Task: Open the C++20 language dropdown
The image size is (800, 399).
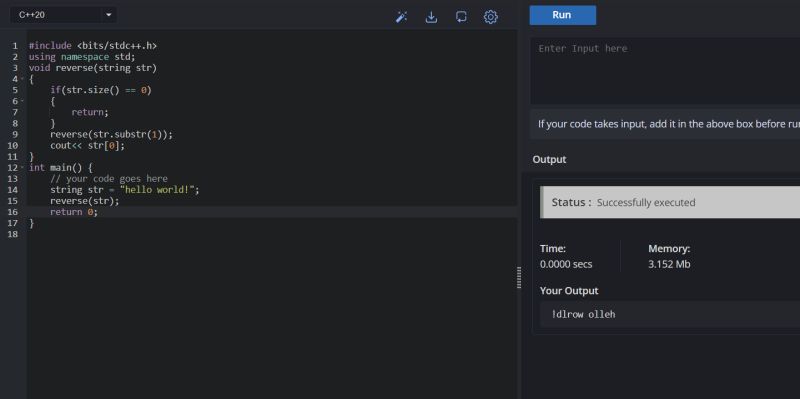Action: tap(63, 15)
